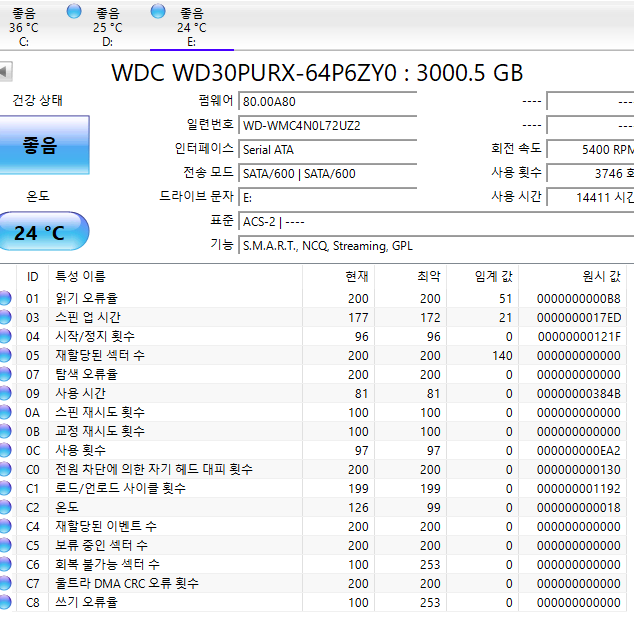Click the rotation speed value 5400 RPM
This screenshot has height=634, width=634.
[590, 149]
